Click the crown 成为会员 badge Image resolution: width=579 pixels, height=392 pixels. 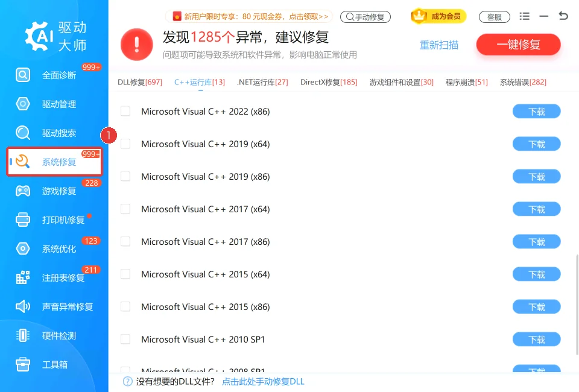point(438,16)
